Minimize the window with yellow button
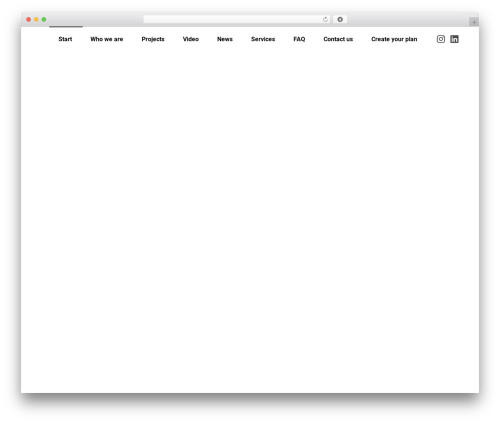500x423 pixels. click(x=36, y=19)
